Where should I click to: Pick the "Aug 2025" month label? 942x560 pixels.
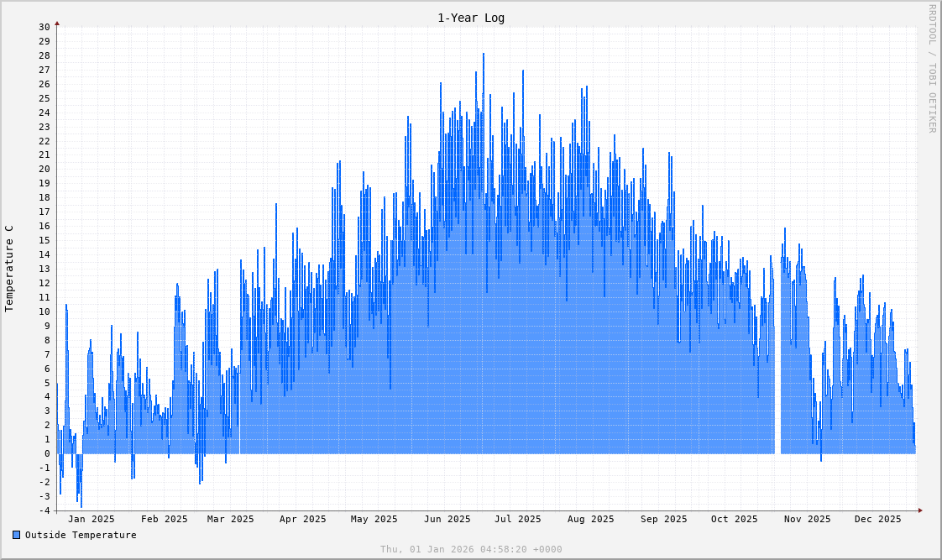point(590,519)
